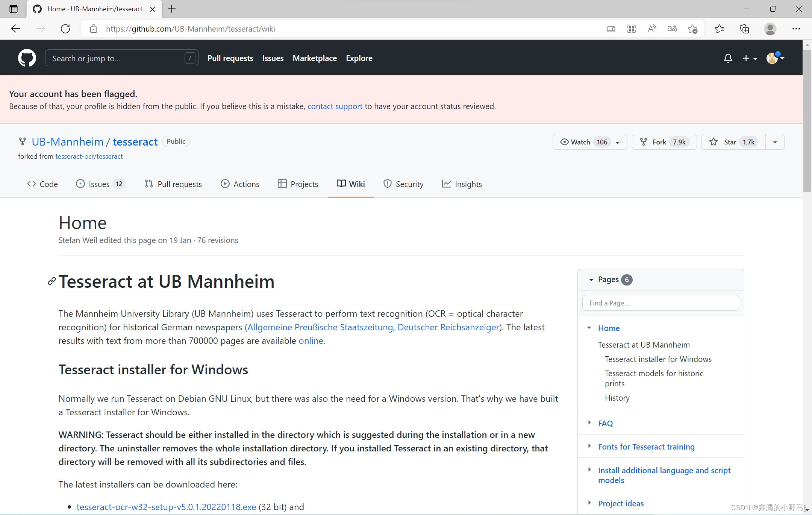Expand the create new plus menu
The width and height of the screenshot is (812, 515).
click(x=749, y=58)
